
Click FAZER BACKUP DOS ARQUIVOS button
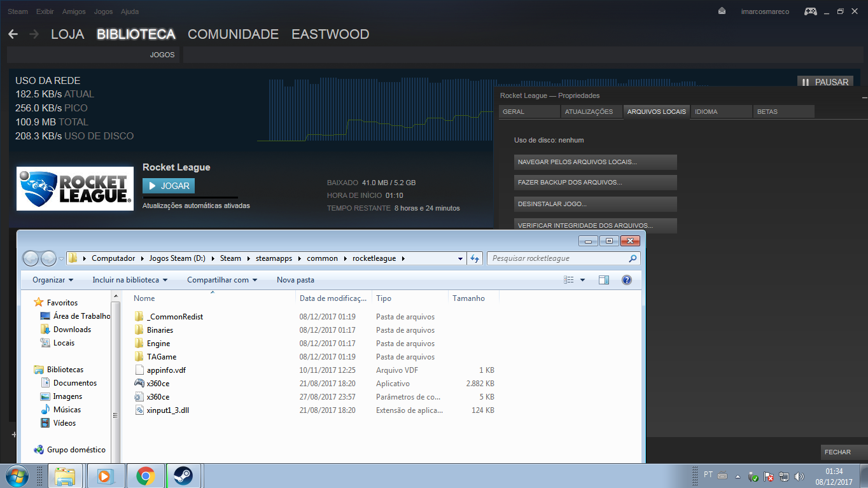coord(596,183)
